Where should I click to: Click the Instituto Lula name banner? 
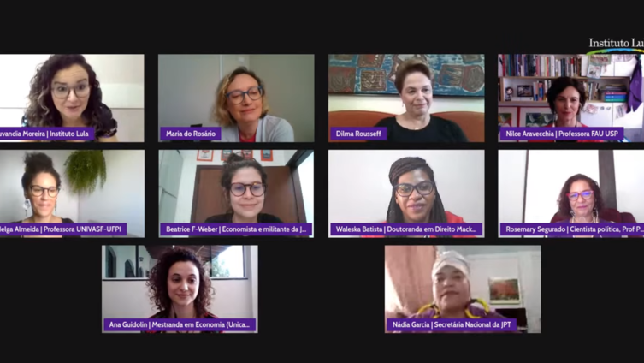(47, 134)
